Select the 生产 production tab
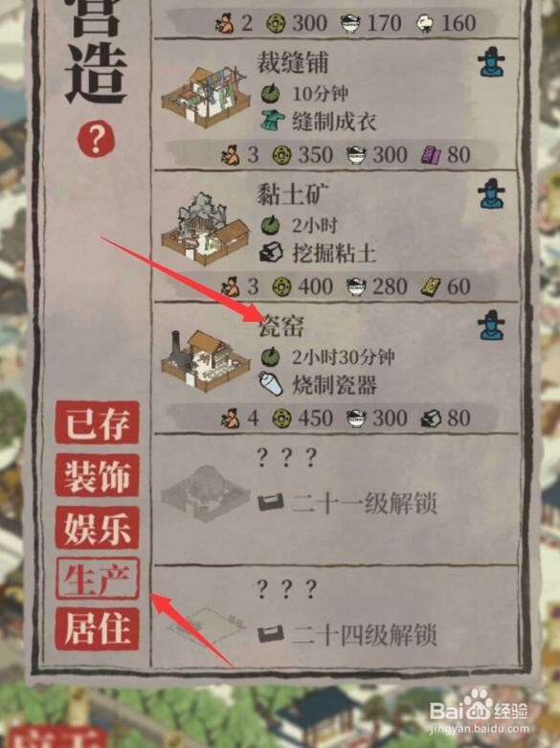560x748 pixels. [x=98, y=578]
